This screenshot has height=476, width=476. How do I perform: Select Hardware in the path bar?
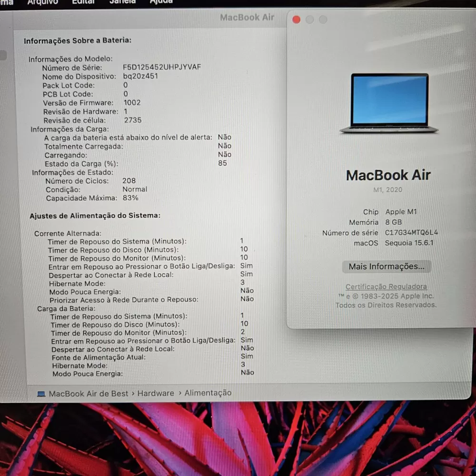[156, 393]
